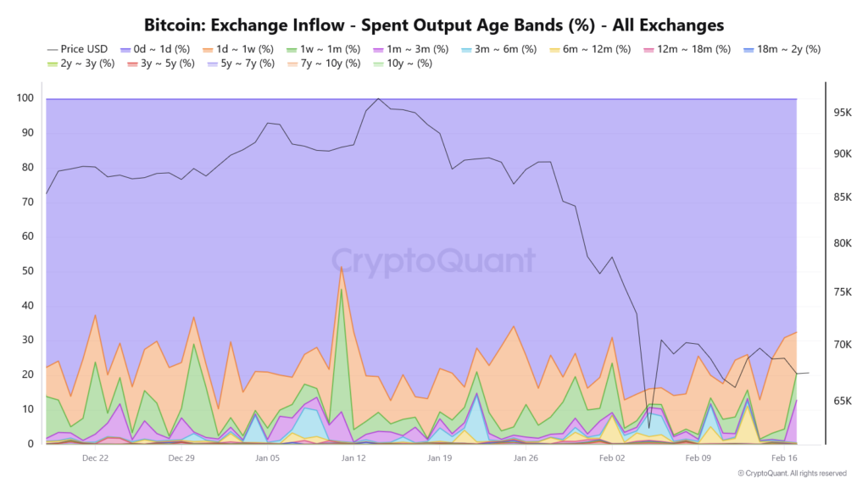
Task: Click the Jan 12 date on the x-axis
Action: pyautogui.click(x=353, y=457)
